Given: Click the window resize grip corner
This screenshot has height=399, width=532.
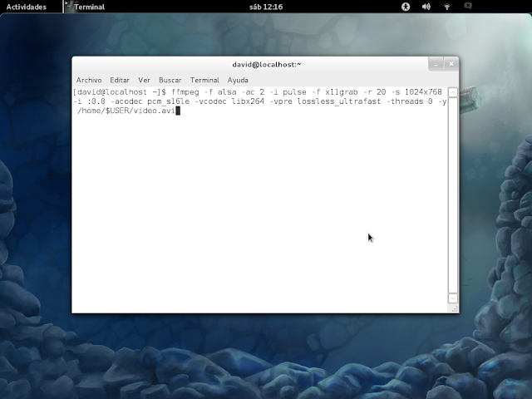Looking at the screenshot, I should [x=455, y=308].
